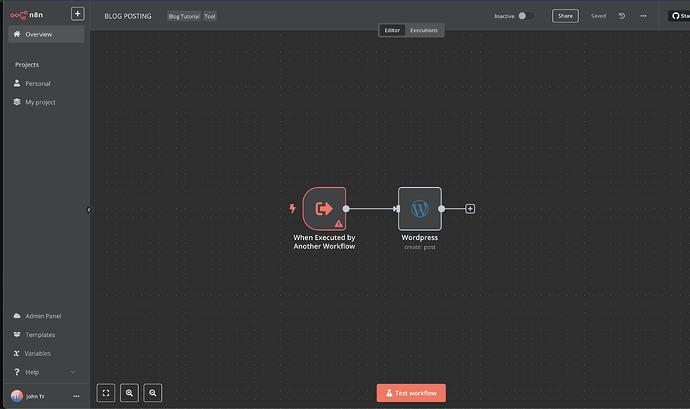Add a node after Wordpress

pyautogui.click(x=470, y=209)
